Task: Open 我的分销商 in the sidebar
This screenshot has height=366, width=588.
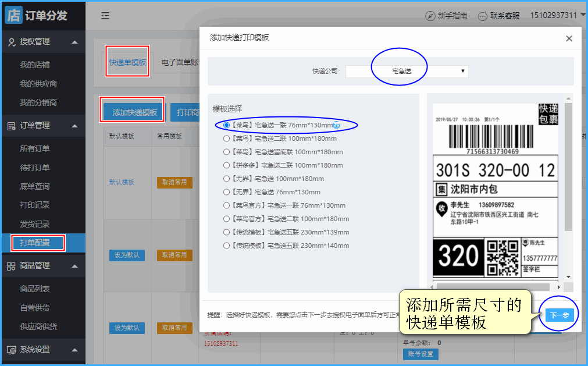Action: pos(38,102)
